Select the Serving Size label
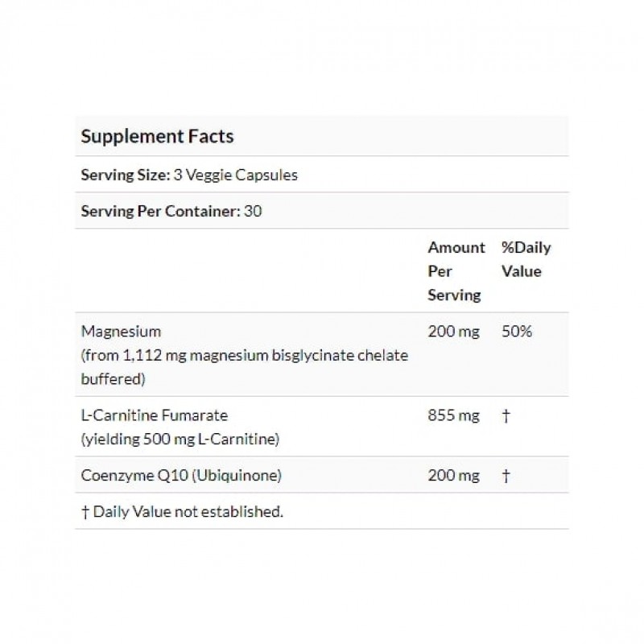Screen dimensions: 644x644 click(x=125, y=175)
